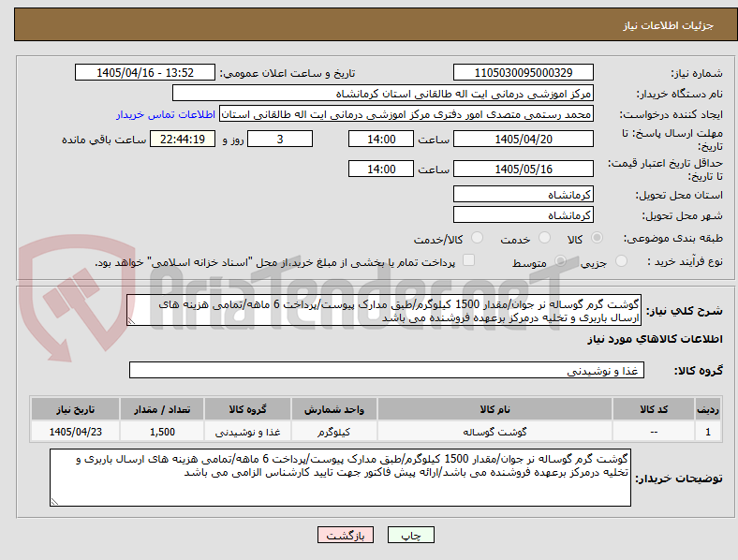Click the توضیحات خریدار text area
This screenshot has width=738, height=560.
coord(340,478)
